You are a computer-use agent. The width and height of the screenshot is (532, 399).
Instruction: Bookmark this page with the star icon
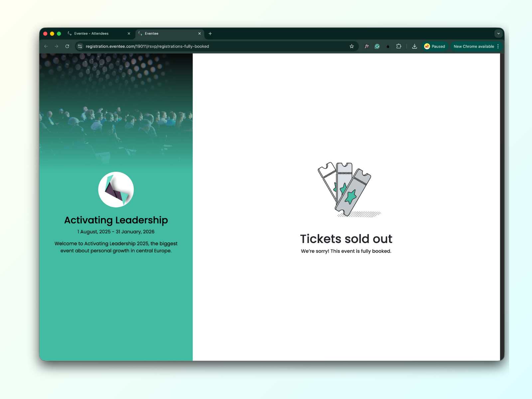pyautogui.click(x=351, y=46)
